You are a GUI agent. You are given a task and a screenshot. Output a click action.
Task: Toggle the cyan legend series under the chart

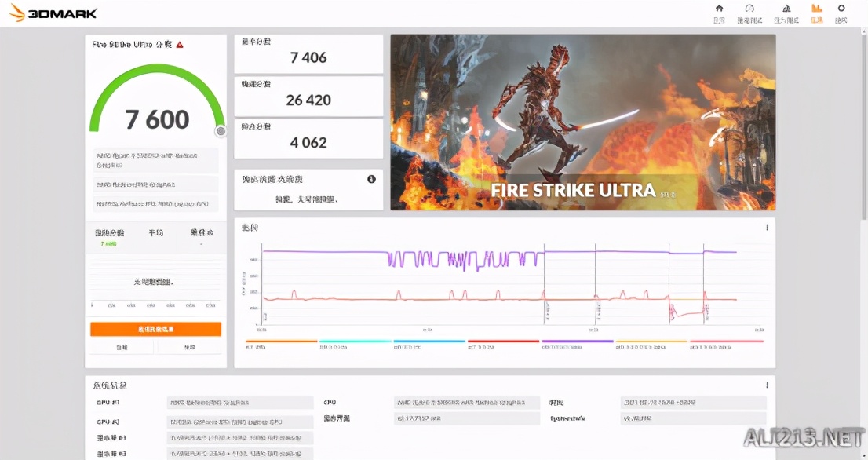coord(355,344)
